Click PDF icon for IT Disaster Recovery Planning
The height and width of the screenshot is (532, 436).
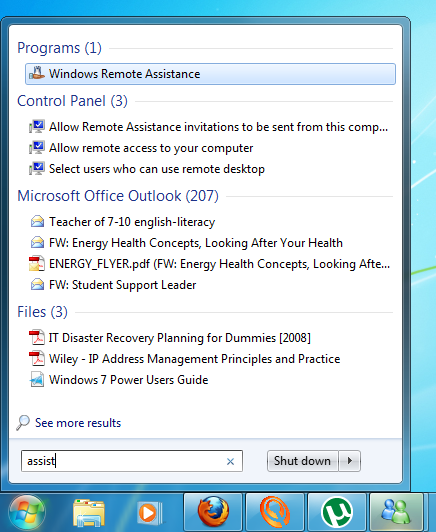coord(37,338)
